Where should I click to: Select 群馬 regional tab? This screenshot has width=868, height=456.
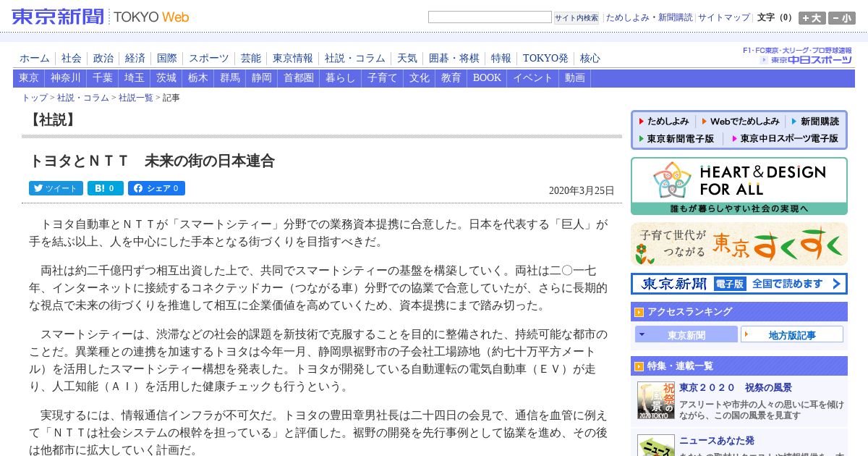point(230,78)
